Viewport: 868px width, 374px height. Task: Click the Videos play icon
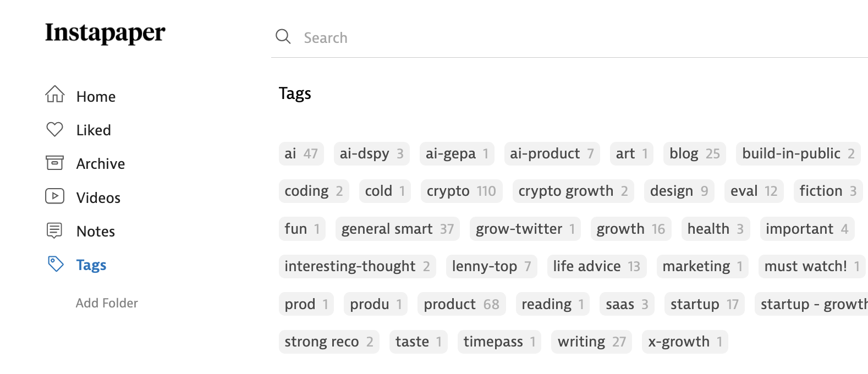pos(55,196)
